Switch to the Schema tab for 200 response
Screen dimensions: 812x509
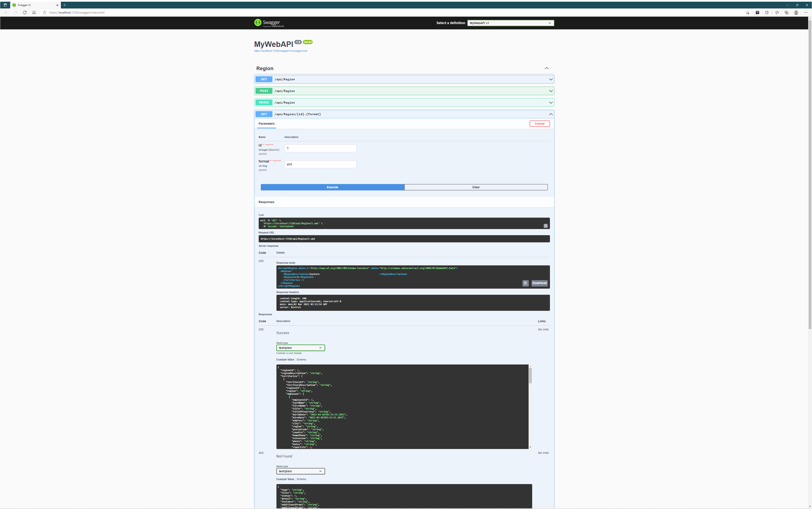[301, 360]
